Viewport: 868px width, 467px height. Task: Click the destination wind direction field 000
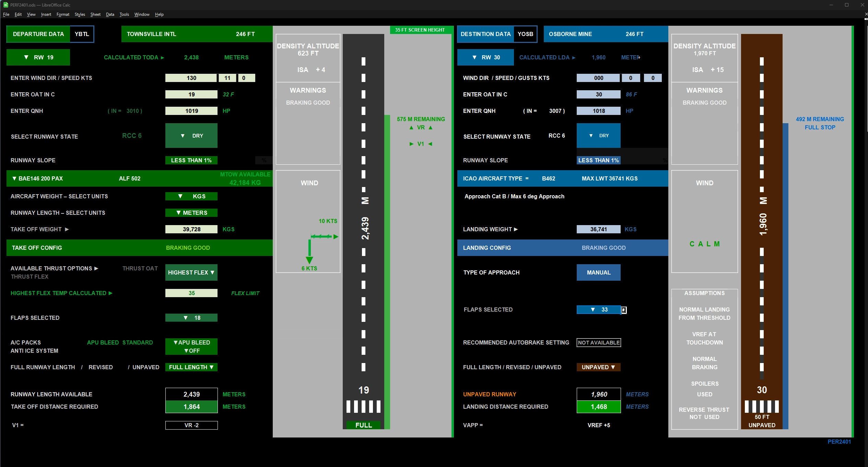pos(598,78)
